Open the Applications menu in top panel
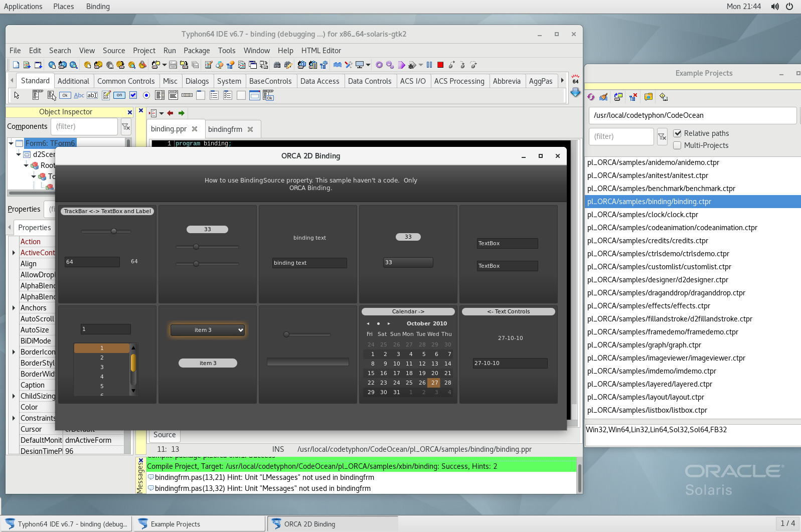Image resolution: width=801 pixels, height=532 pixels. (23, 7)
